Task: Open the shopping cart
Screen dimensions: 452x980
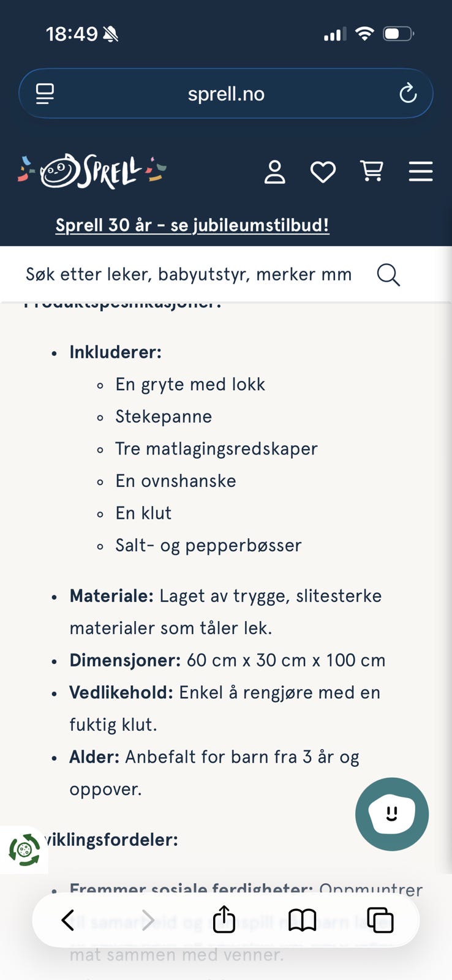Action: click(372, 172)
